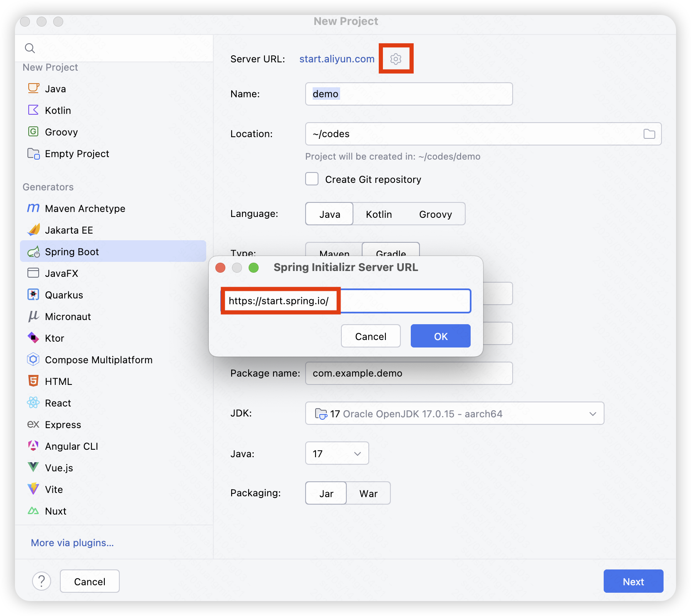This screenshot has height=616, width=691.
Task: Click the Empty Project folder icon
Action: click(33, 153)
